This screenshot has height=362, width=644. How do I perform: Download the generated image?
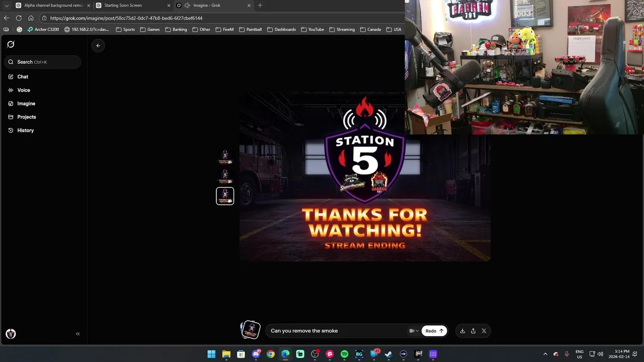462,331
